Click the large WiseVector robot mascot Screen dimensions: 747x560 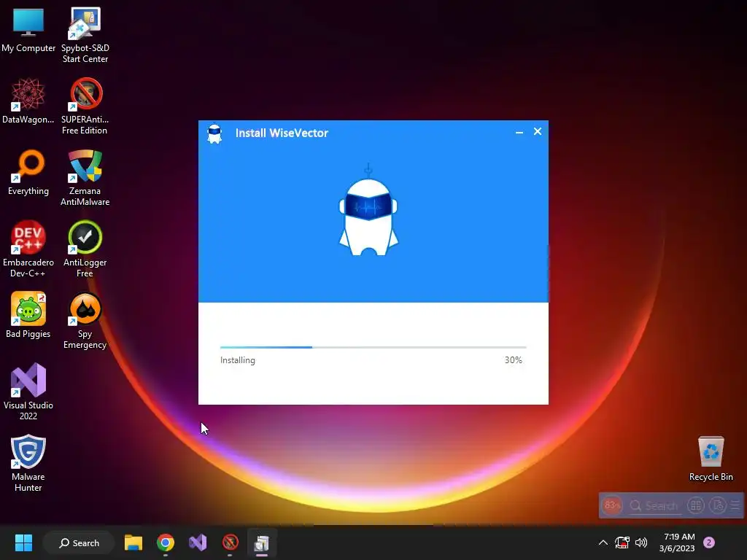click(368, 210)
